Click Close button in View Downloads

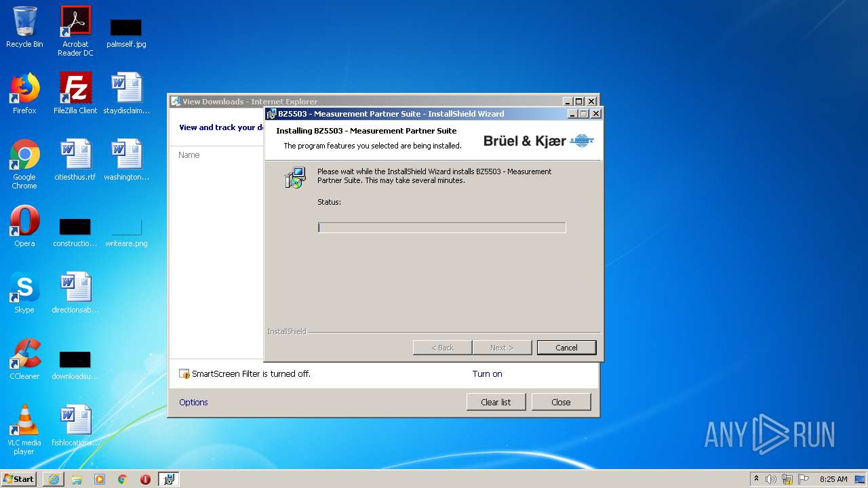click(561, 402)
